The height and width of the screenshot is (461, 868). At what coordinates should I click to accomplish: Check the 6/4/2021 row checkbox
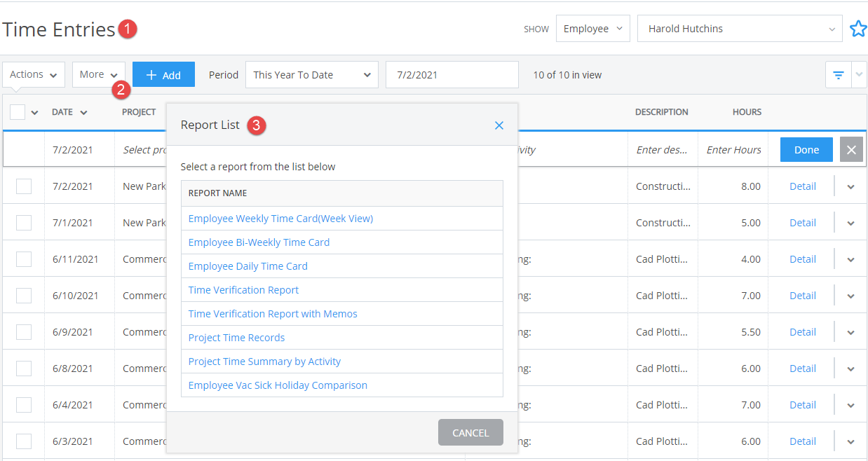click(24, 405)
